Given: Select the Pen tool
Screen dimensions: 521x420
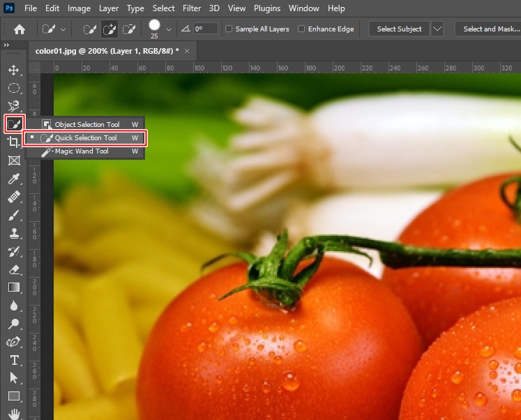Looking at the screenshot, I should coord(14,342).
